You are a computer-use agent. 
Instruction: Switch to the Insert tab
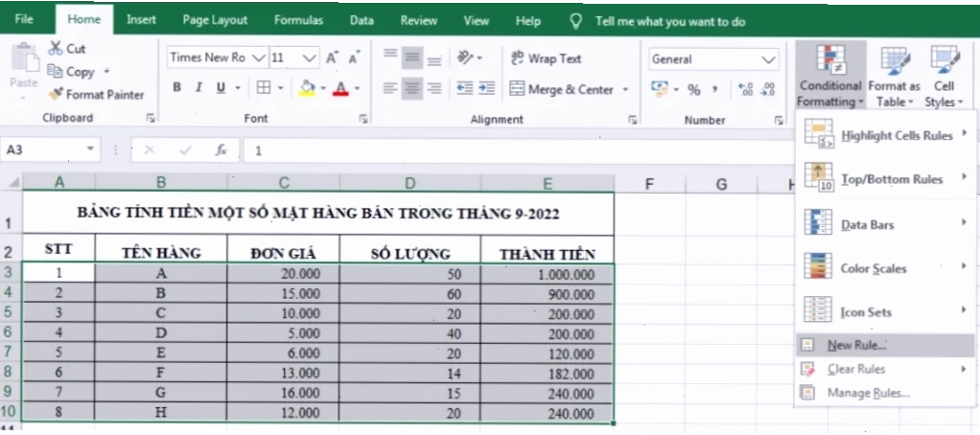click(141, 19)
